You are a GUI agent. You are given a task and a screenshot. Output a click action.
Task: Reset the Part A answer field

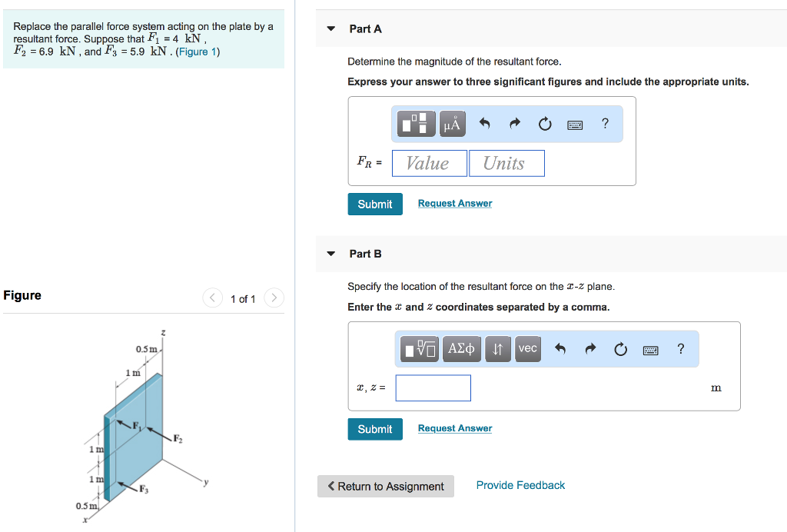545,124
